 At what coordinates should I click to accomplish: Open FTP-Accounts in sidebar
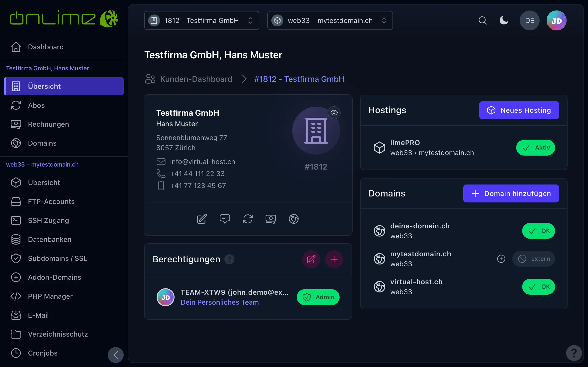coord(64,201)
